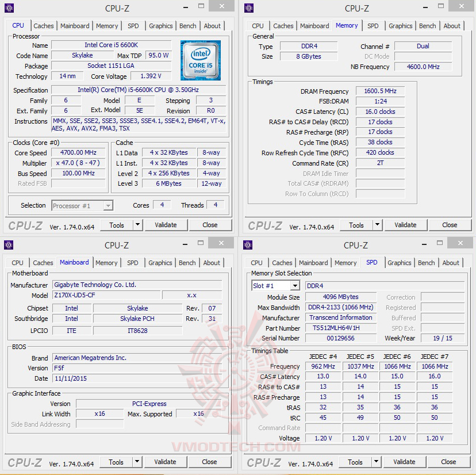Image resolution: width=476 pixels, height=475 pixels.
Task: Click the multiplier x 47.0 ( 8 - 47 ) value
Action: [78, 163]
